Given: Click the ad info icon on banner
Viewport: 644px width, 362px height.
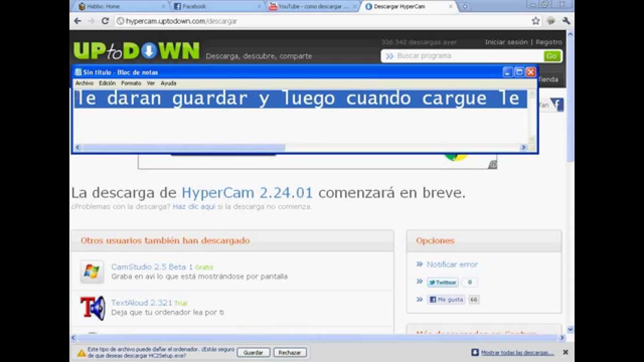Looking at the screenshot, I should point(493,165).
